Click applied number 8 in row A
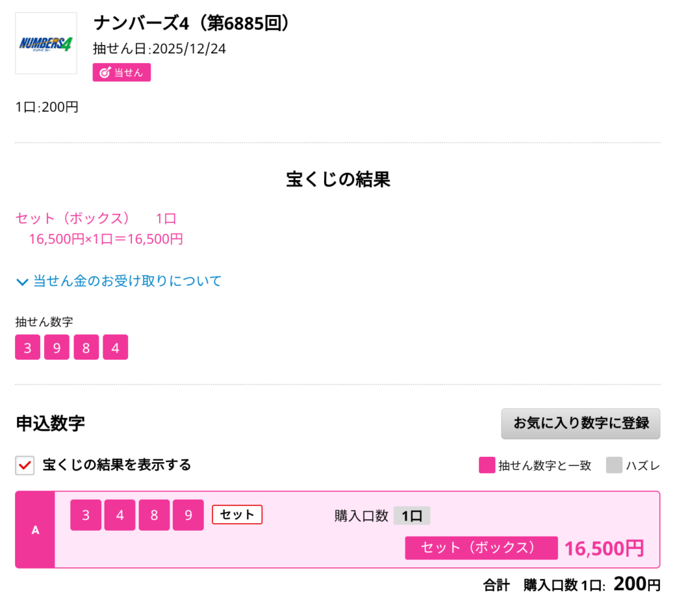Image resolution: width=673 pixels, height=616 pixels. tap(154, 515)
